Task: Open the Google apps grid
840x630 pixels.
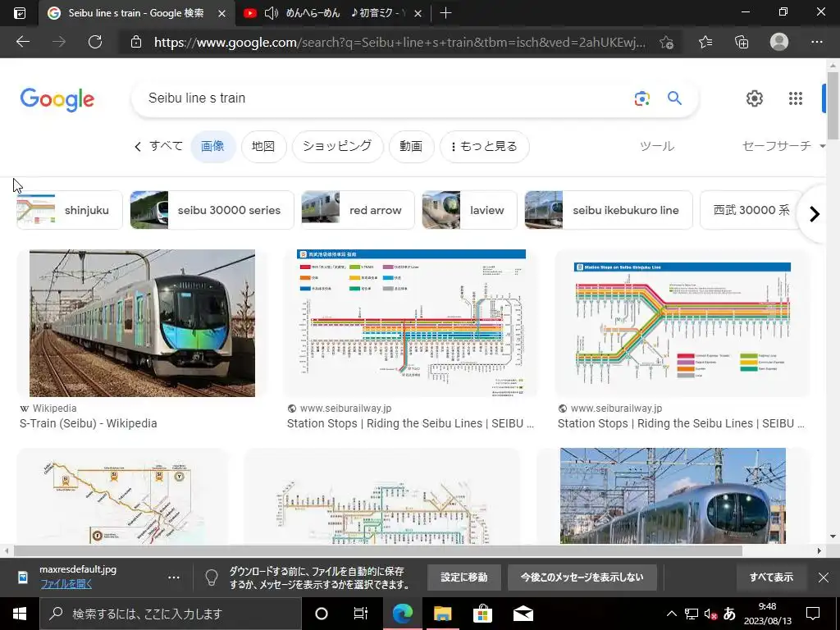Action: point(796,98)
